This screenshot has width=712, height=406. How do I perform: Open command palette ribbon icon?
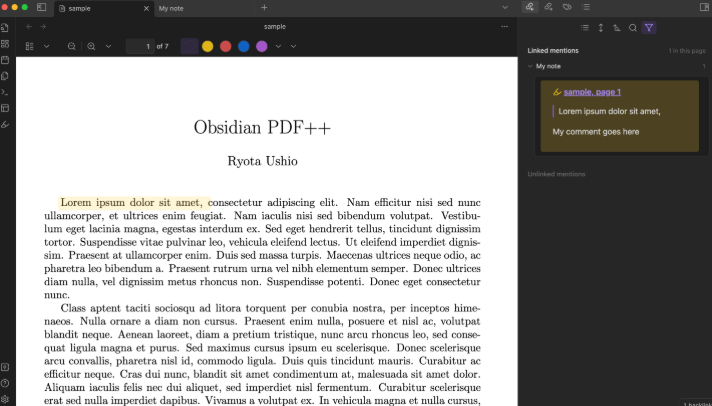(5, 92)
